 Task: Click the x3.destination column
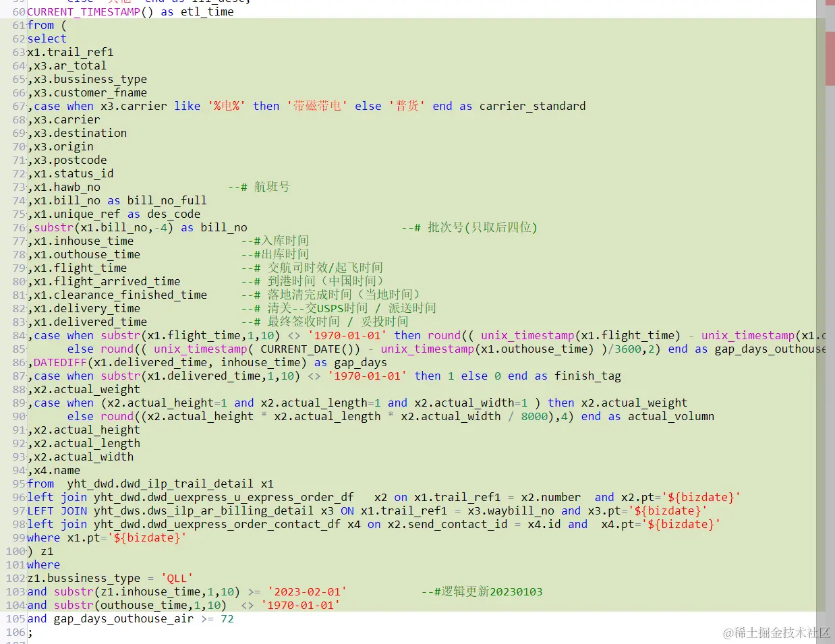click(80, 133)
